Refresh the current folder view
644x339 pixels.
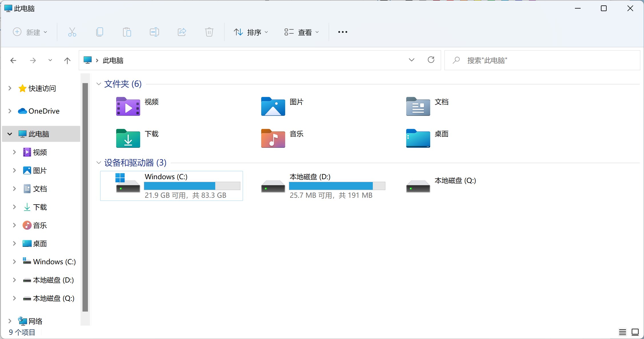[431, 60]
